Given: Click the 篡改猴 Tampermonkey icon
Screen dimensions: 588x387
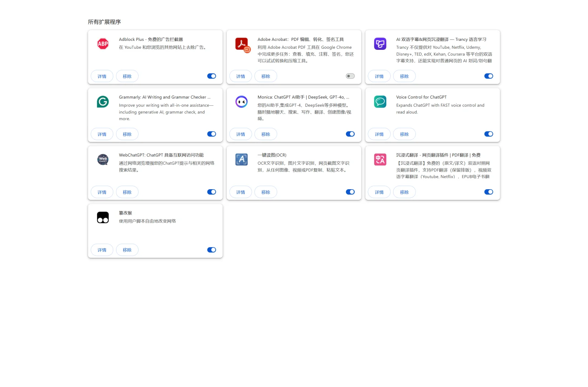Looking at the screenshot, I should click(x=103, y=218).
